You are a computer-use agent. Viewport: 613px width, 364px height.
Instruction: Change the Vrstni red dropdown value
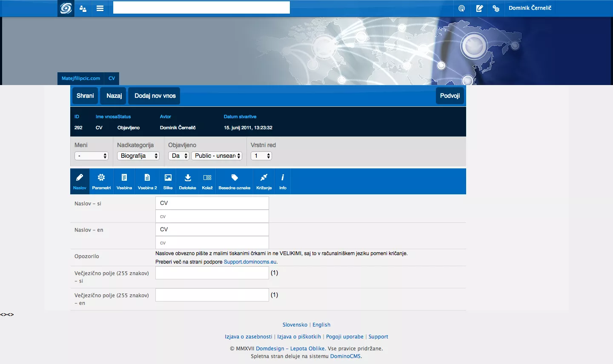click(261, 156)
